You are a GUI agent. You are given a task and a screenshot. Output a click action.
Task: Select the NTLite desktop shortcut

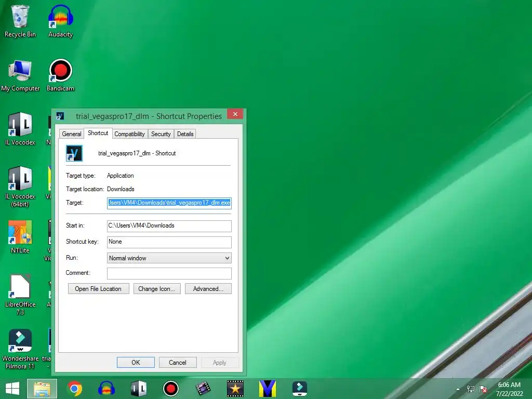point(20,237)
